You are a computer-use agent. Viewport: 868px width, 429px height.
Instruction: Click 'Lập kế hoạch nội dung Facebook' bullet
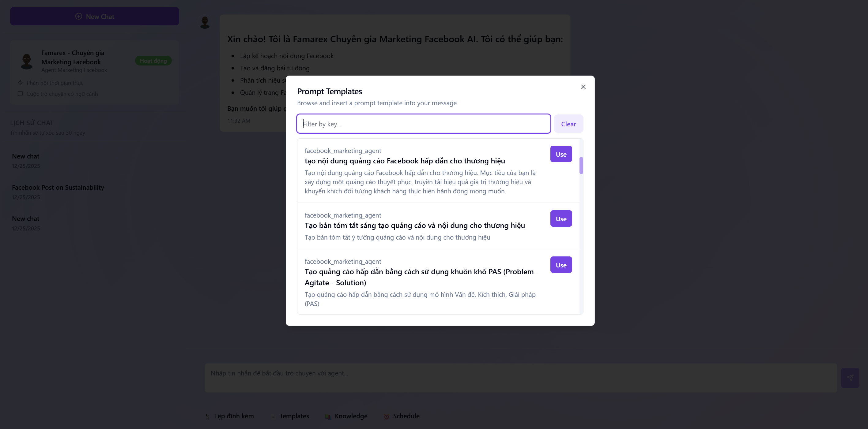coord(287,56)
